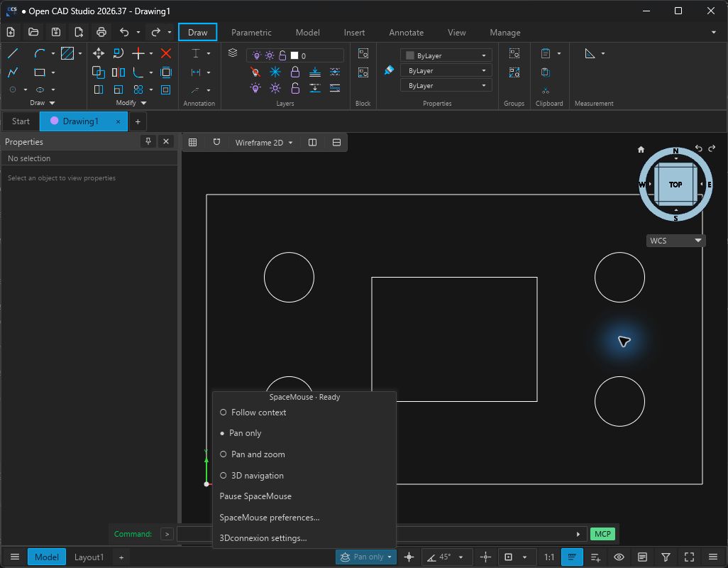
Task: Open the Insert ribbon tab
Action: (354, 33)
